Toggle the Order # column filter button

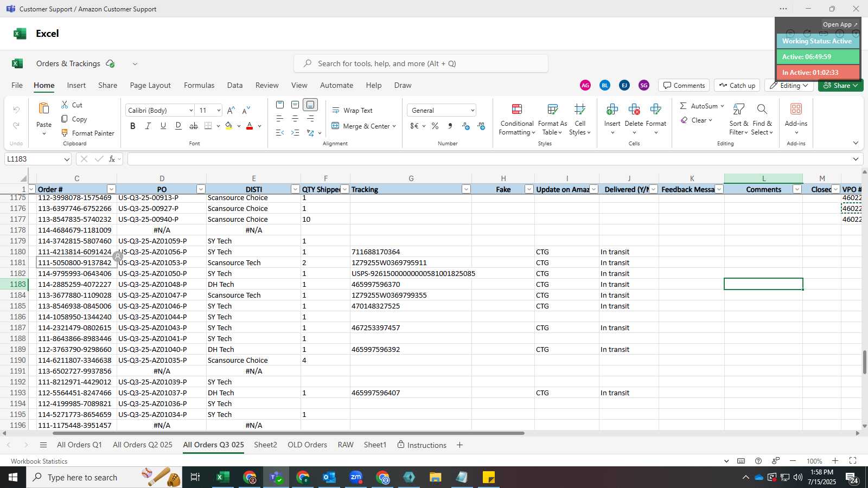click(x=111, y=189)
